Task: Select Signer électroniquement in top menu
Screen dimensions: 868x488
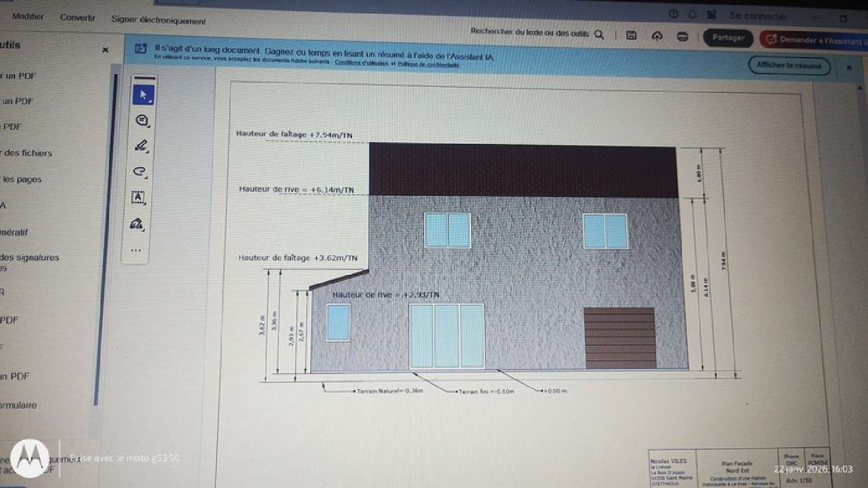Action: tap(158, 20)
